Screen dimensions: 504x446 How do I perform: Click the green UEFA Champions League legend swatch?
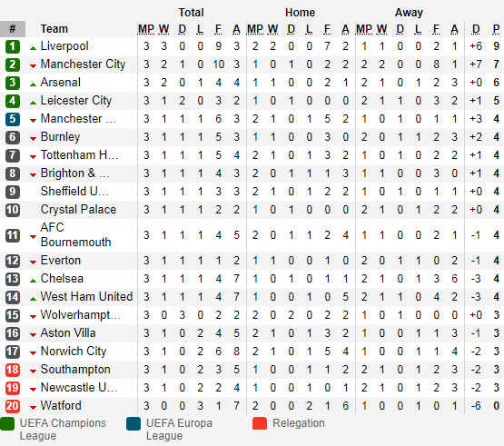7,423
